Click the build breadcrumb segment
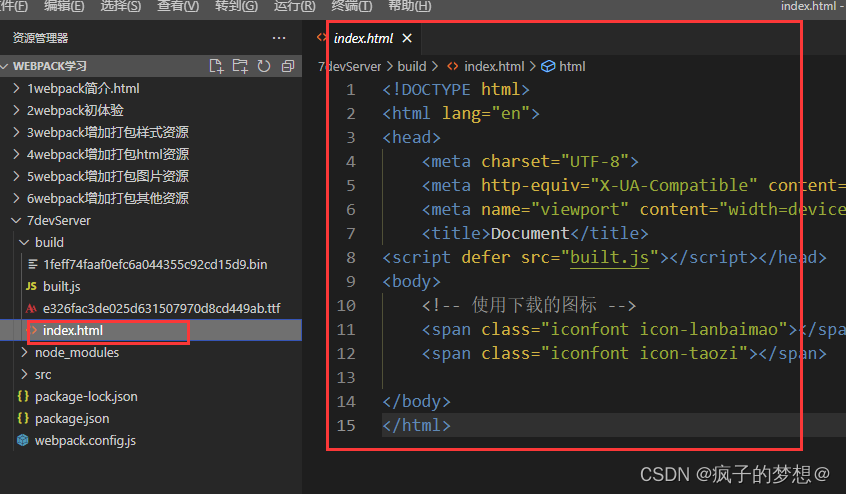Screen dimensions: 846x494 click(412, 66)
